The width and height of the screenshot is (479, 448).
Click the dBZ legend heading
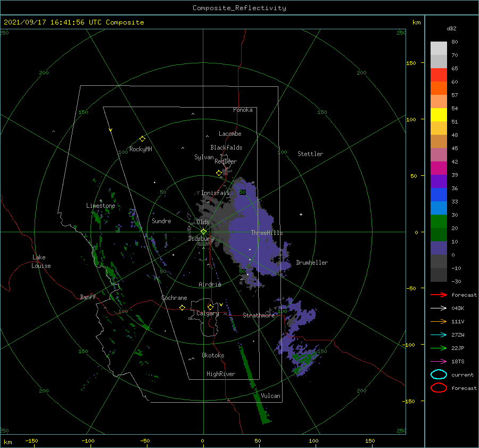451,28
